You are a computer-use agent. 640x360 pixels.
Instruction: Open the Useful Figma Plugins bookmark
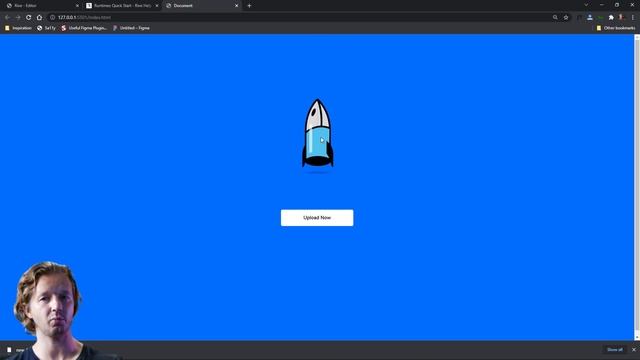coord(84,28)
